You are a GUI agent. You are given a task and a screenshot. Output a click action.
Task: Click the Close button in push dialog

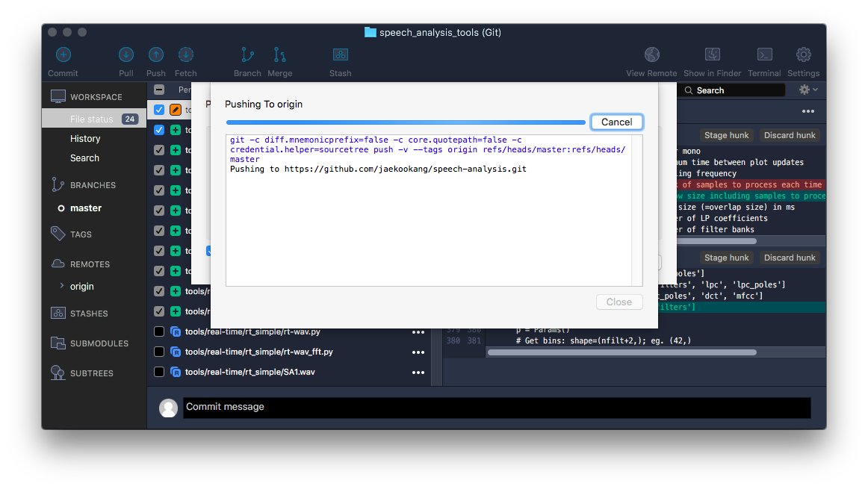[619, 302]
